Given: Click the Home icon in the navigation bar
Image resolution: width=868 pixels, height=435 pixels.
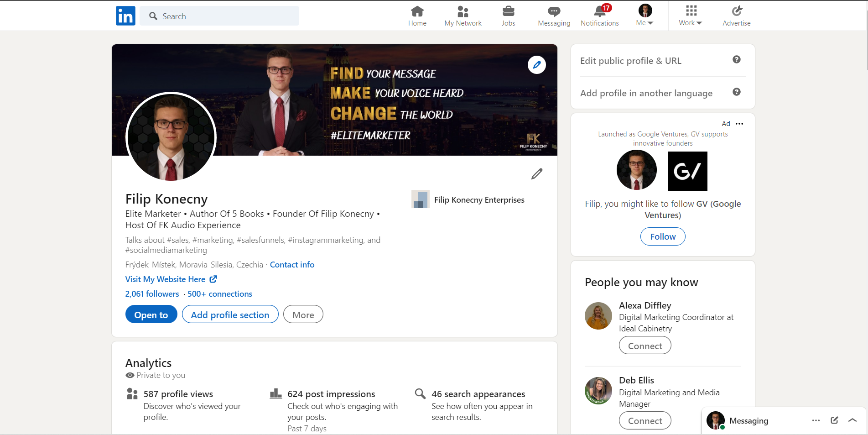Looking at the screenshot, I should click(416, 15).
